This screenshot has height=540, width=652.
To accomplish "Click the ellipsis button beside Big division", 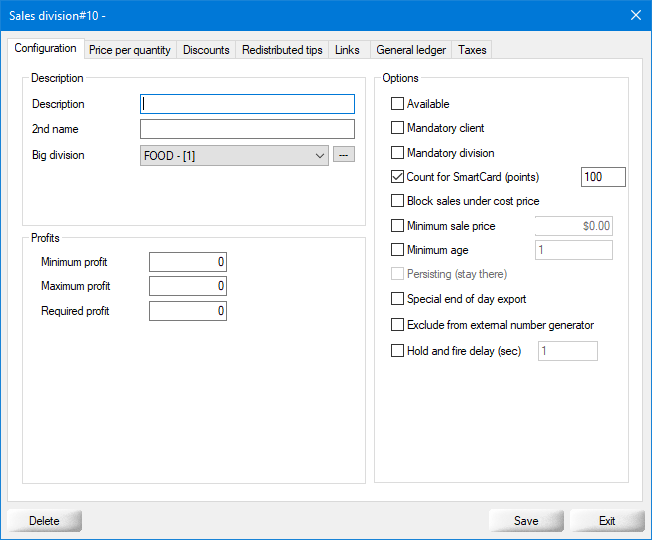I will click(x=344, y=155).
